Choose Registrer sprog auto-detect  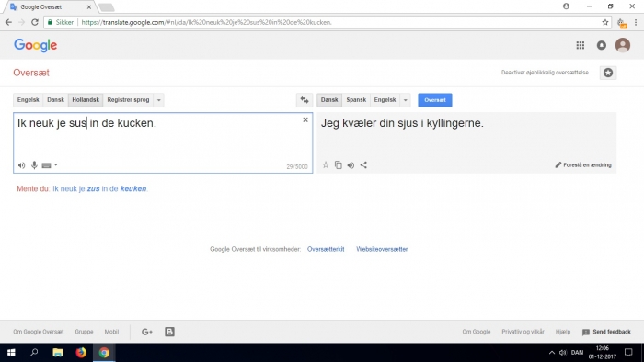coord(128,99)
